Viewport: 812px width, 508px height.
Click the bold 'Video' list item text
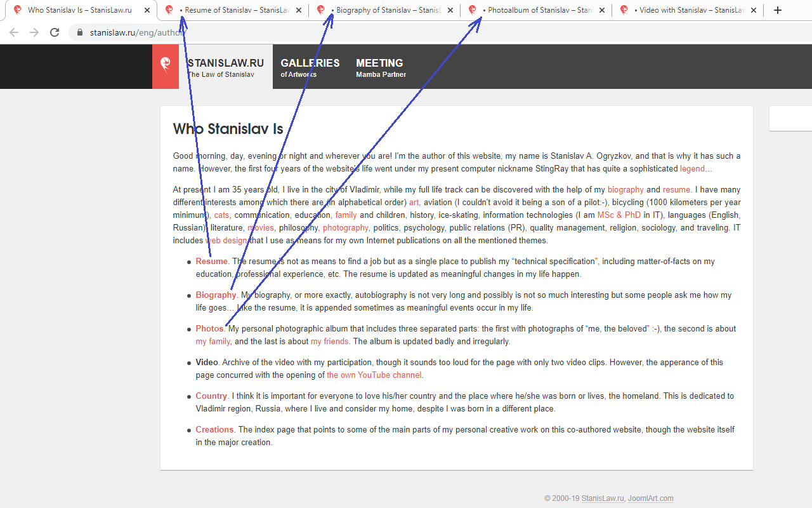(207, 363)
